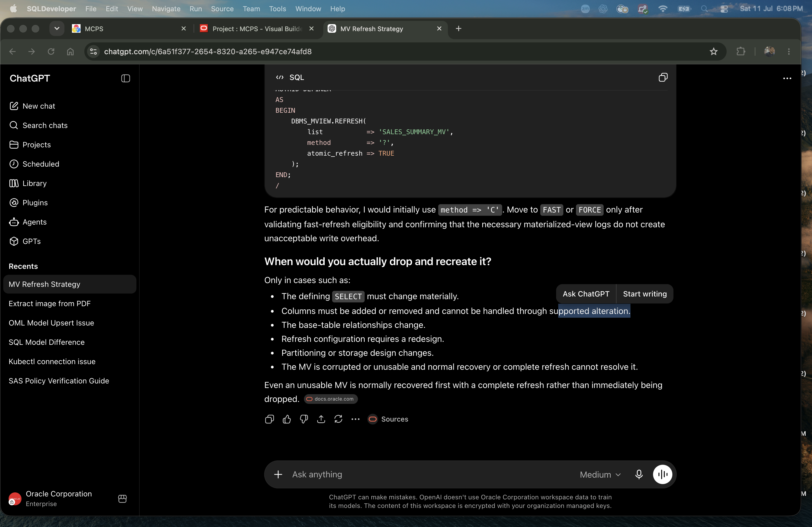The image size is (812, 527).
Task: Open the Kubectl connection issue chat
Action: 70,361
